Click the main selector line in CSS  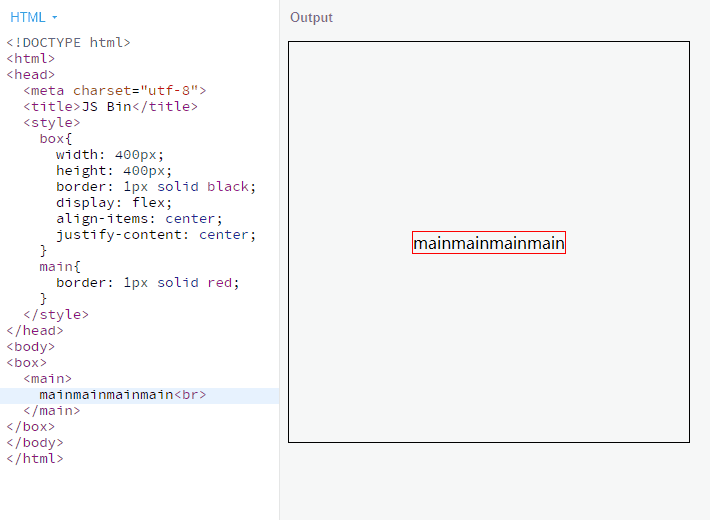(x=60, y=266)
